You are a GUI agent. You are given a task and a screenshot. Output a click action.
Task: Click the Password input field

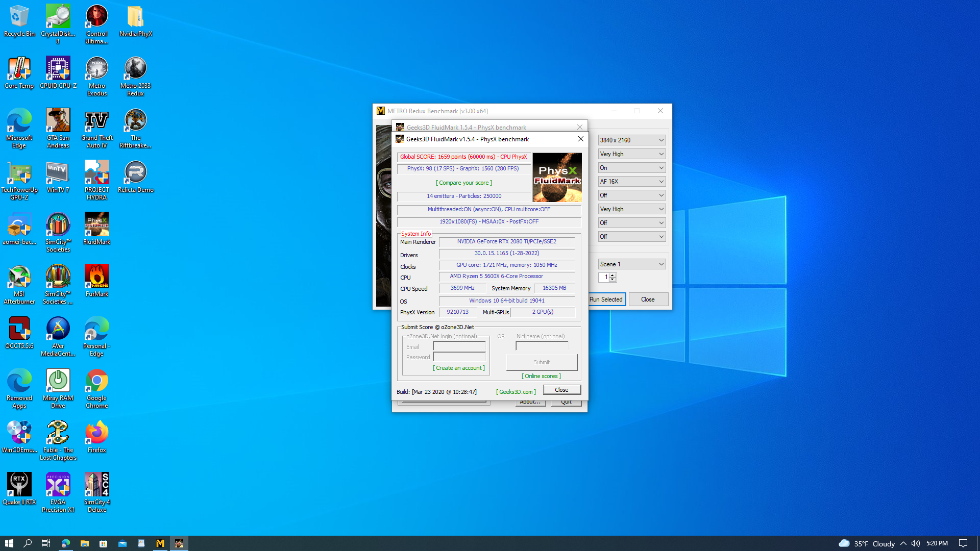[459, 357]
